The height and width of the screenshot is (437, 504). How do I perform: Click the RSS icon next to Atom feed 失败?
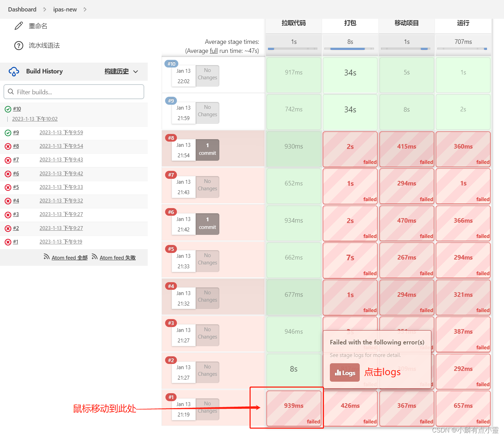95,257
